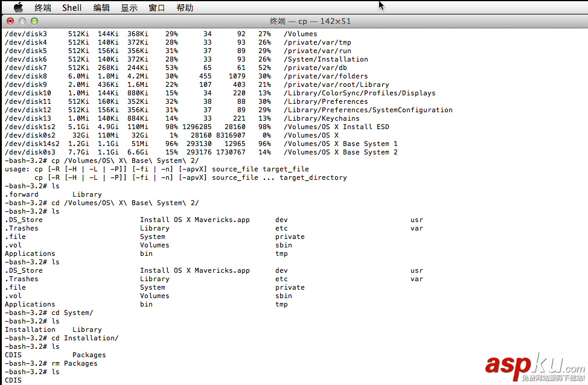Click the /private/var/run mount path
This screenshot has height=385, width=588.
point(318,51)
